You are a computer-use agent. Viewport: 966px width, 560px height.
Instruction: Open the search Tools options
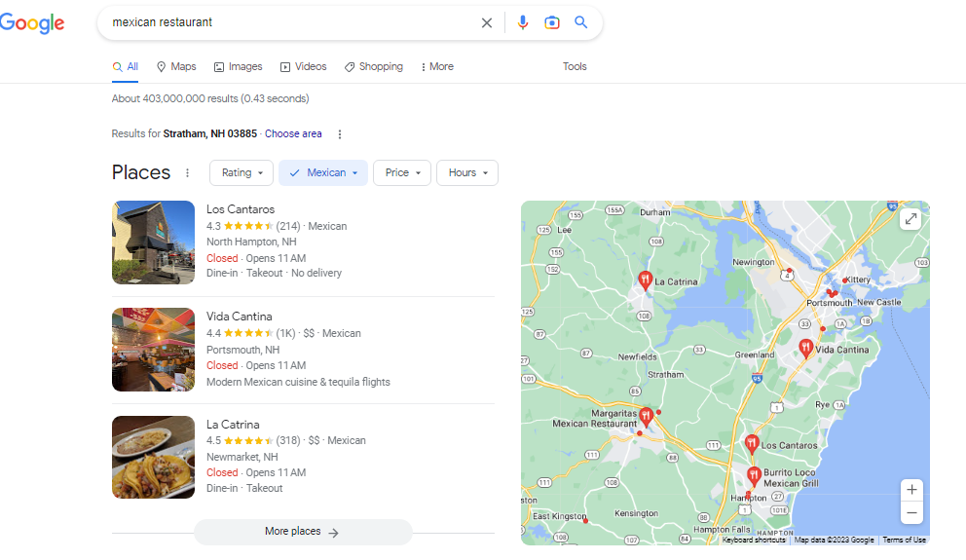click(575, 66)
